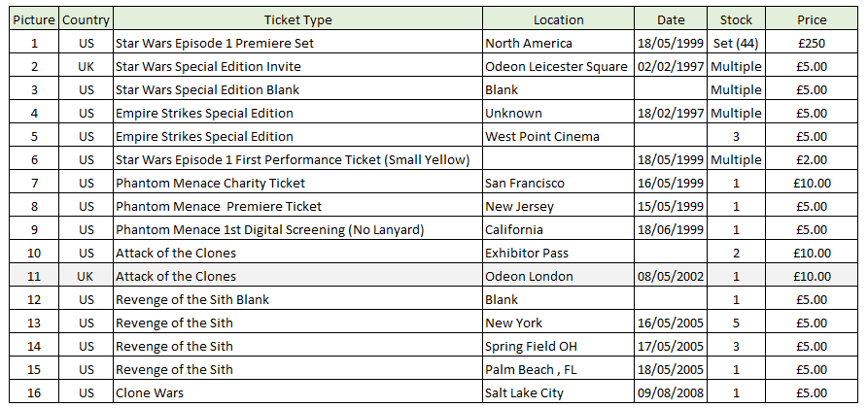Select the San Francisco location cell
Viewport: 868px width, 408px height.
[559, 183]
